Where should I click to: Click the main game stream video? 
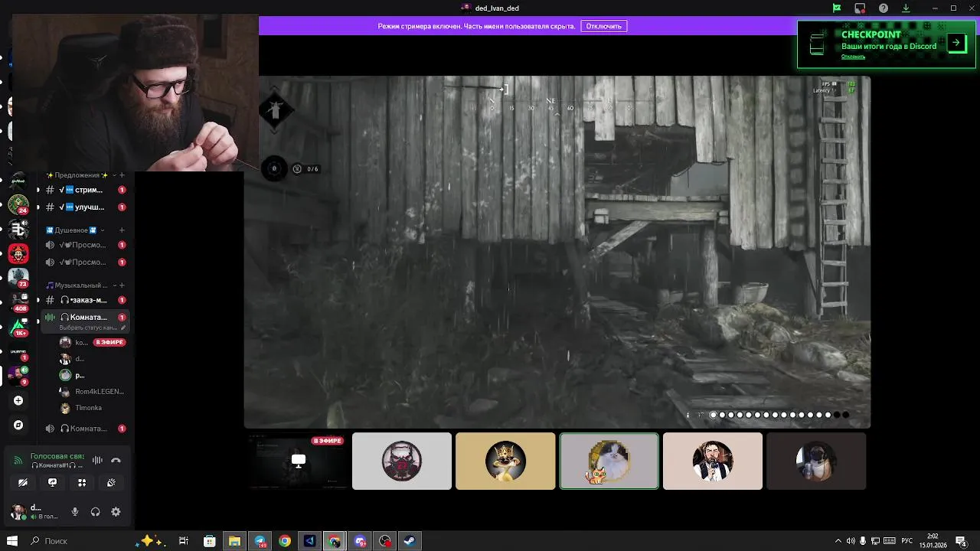pos(557,252)
